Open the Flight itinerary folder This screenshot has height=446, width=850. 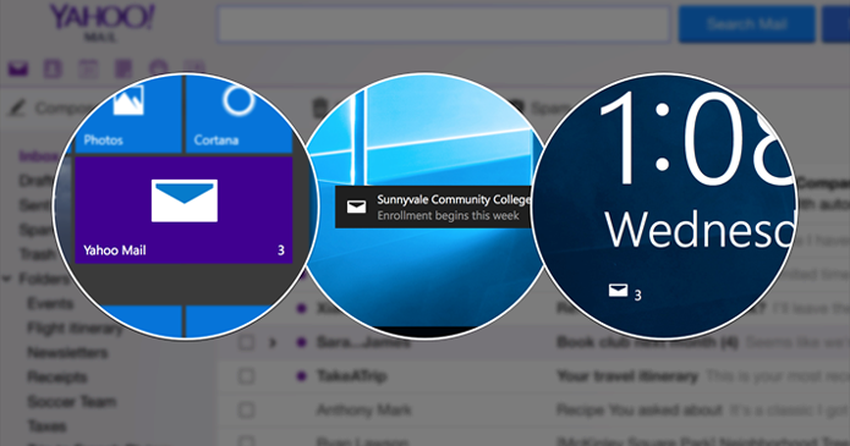point(75,328)
